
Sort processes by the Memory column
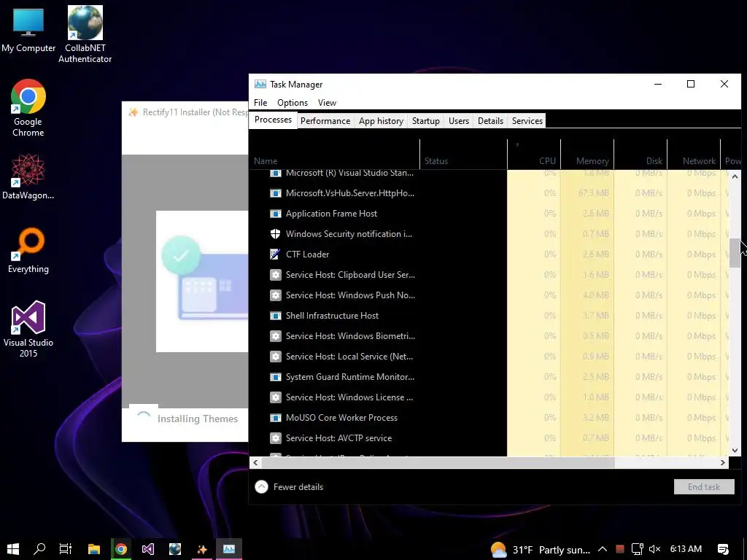(x=587, y=155)
